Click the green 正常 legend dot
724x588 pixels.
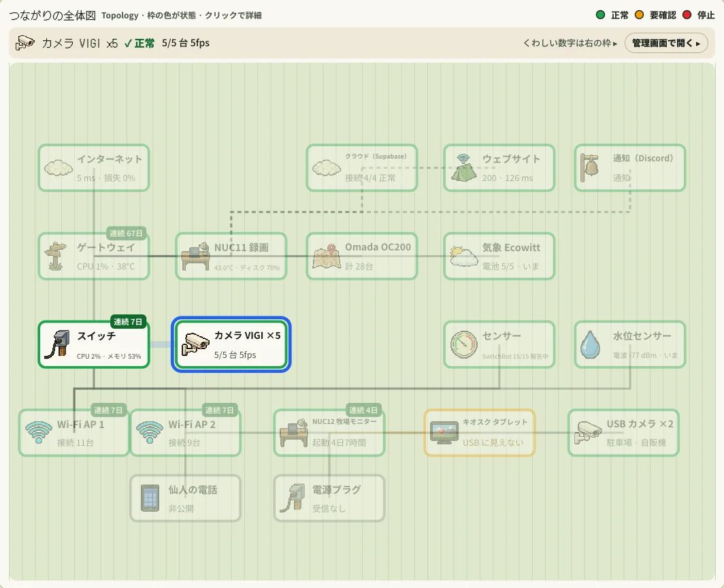tap(600, 15)
